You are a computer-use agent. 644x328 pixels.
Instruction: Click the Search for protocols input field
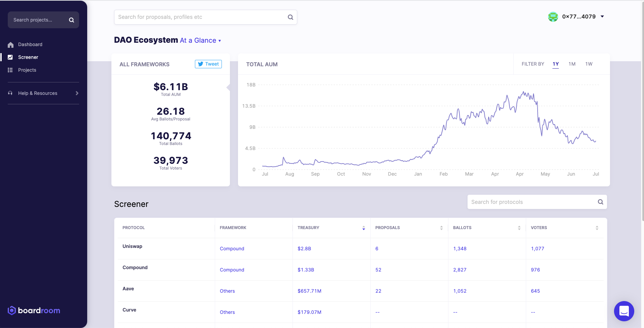coord(532,202)
